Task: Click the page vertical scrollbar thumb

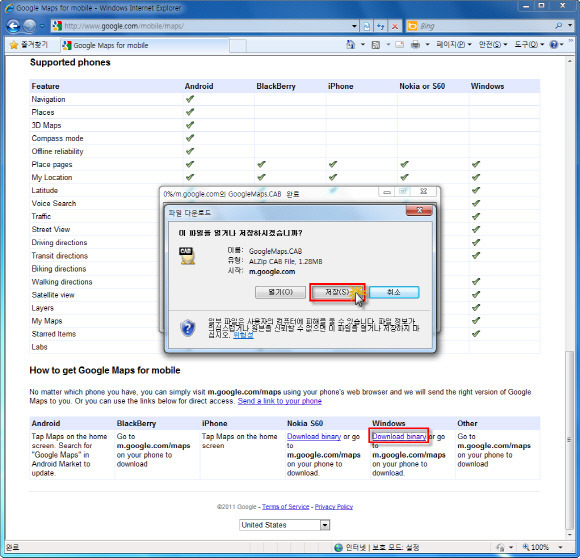Action: click(x=569, y=440)
